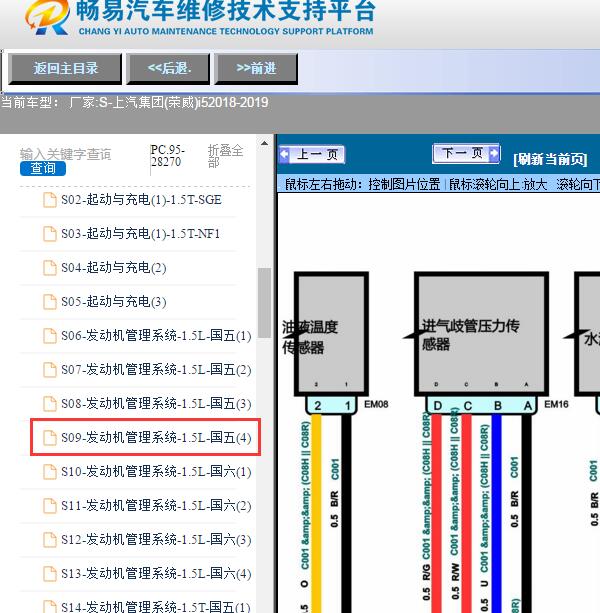The image size is (600, 613).
Task: Click file icon beside S12 entry
Action: [50, 540]
